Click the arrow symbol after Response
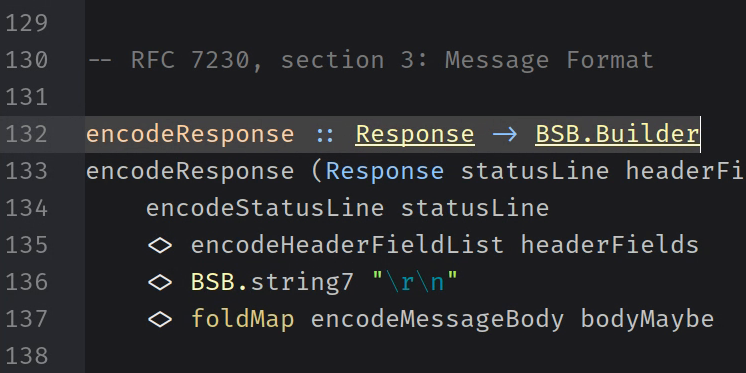 coord(505,135)
